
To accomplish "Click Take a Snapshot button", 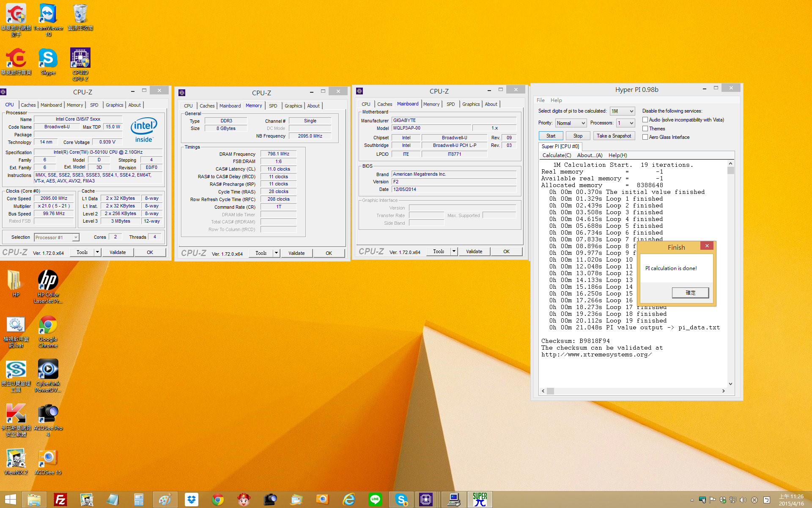I will [614, 136].
